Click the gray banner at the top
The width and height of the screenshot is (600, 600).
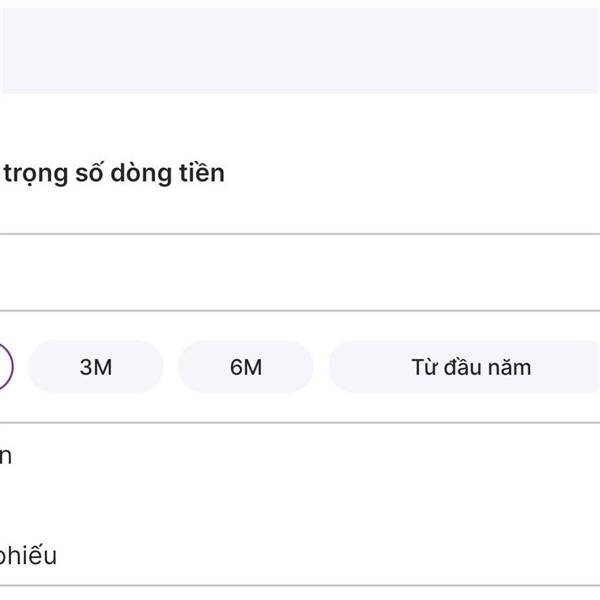coord(300,50)
